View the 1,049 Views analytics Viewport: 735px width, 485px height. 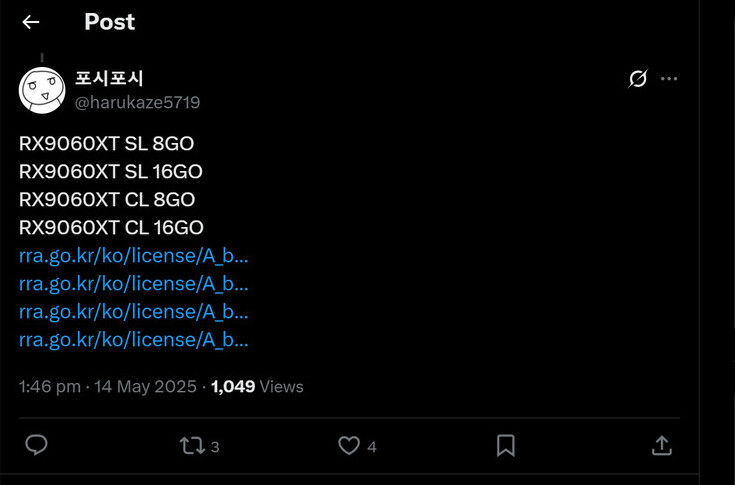[x=257, y=387]
